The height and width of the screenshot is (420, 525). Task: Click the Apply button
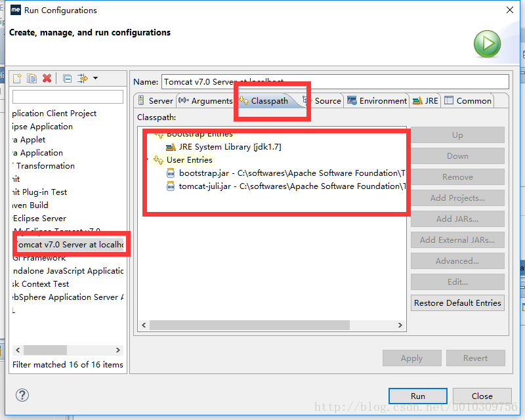pos(412,358)
